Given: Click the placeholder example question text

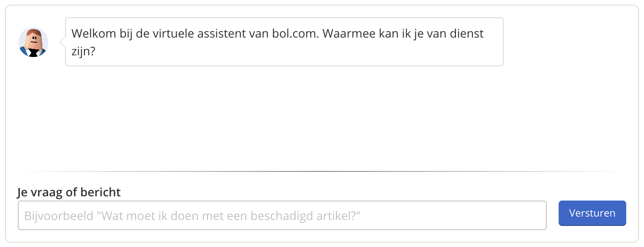Looking at the screenshot, I should (x=192, y=215).
